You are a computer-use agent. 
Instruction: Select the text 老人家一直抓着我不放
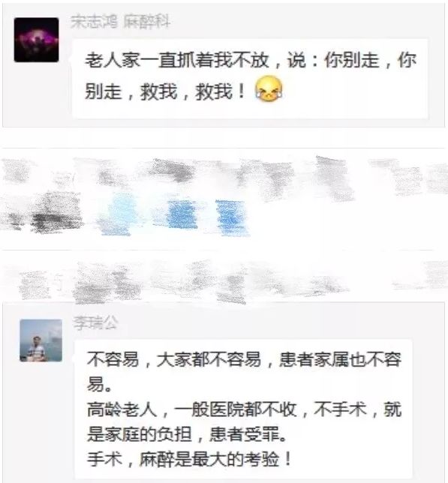(177, 60)
